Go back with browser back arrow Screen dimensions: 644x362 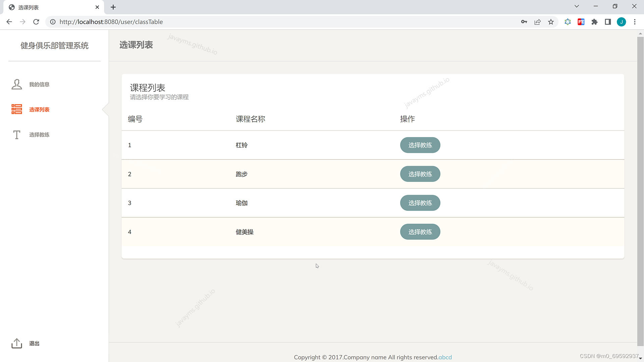9,22
